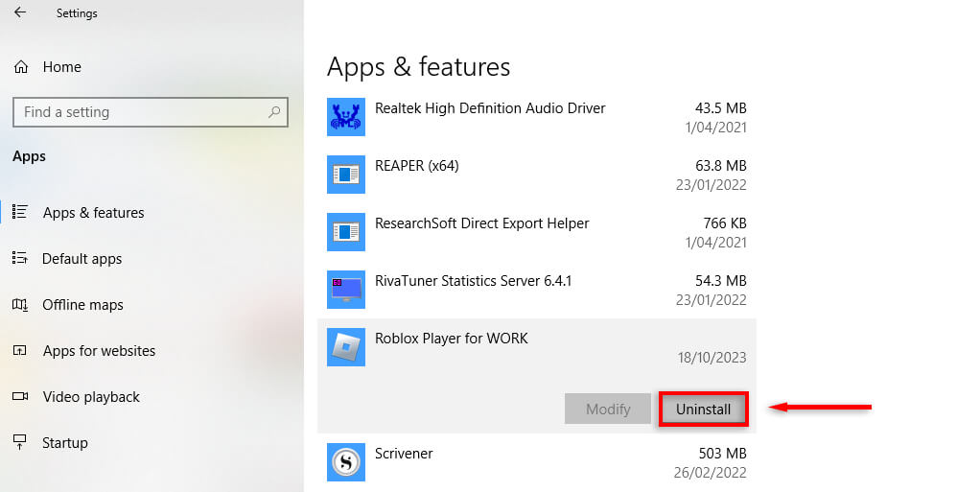
Task: Click the Home icon in sidebar
Action: tap(20, 67)
